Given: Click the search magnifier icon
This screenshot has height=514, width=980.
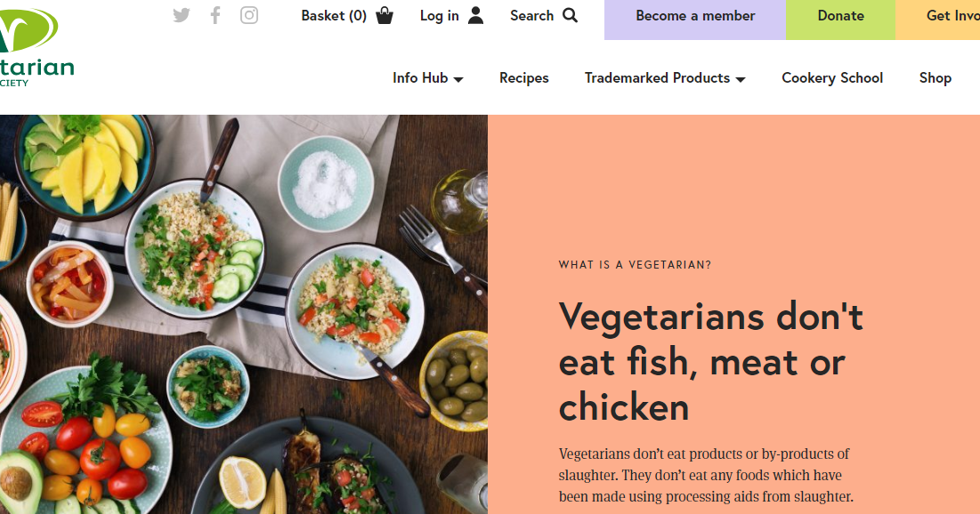Looking at the screenshot, I should point(570,15).
